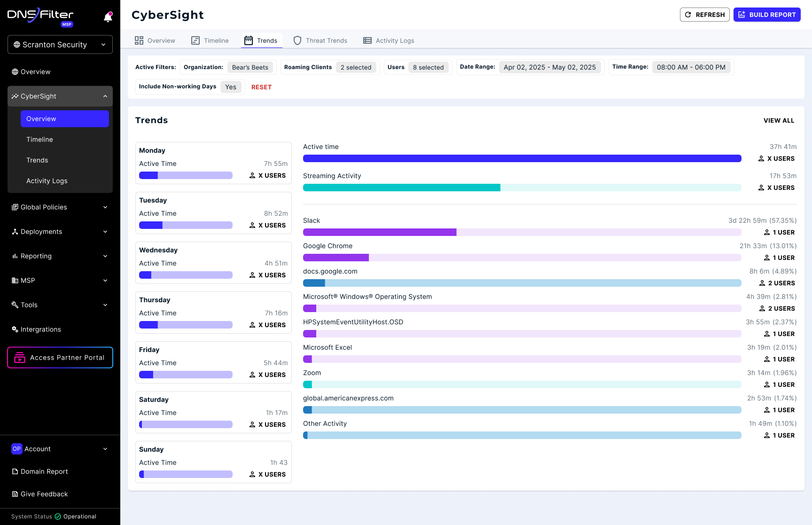Open the Scranton Security organization dropdown
Screen dimensions: 812x525
pos(60,45)
